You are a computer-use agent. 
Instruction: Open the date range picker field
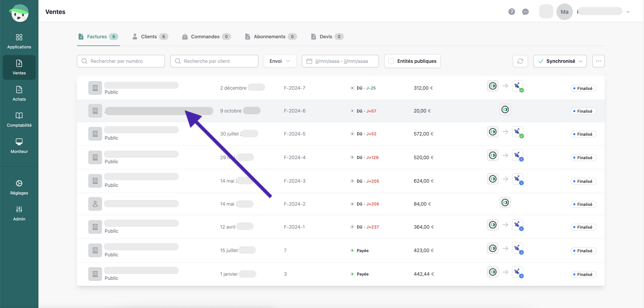pyautogui.click(x=340, y=61)
